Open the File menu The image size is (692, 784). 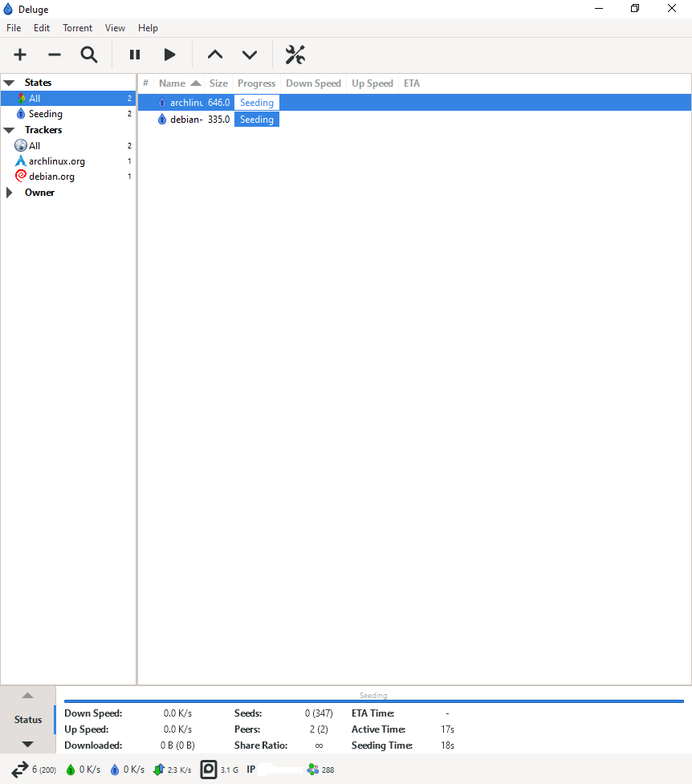pyautogui.click(x=14, y=28)
